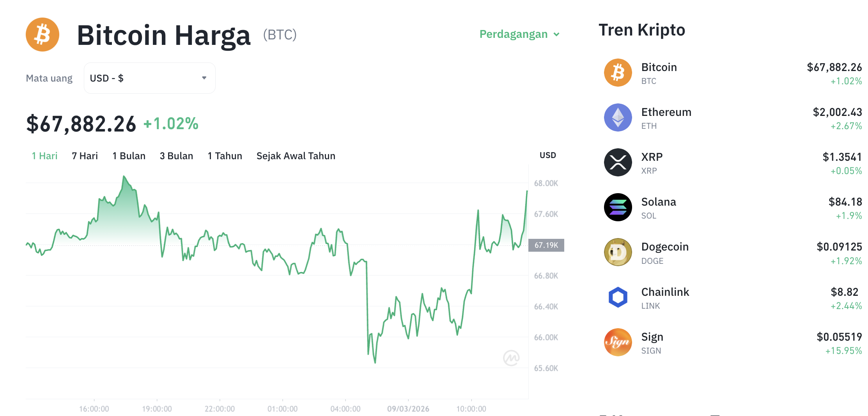868x416 pixels.
Task: Open the Bitcoin entry in Tren Kripto
Action: click(x=659, y=67)
